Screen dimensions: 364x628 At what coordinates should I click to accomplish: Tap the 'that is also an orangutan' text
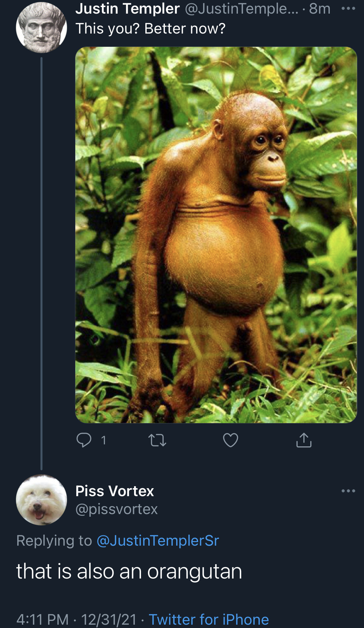[x=129, y=572]
